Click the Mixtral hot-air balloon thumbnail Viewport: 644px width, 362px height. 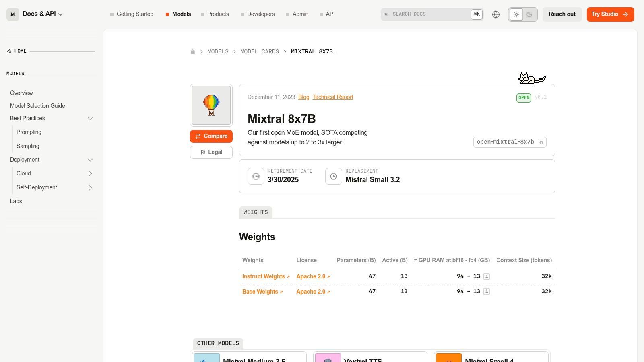(x=211, y=105)
